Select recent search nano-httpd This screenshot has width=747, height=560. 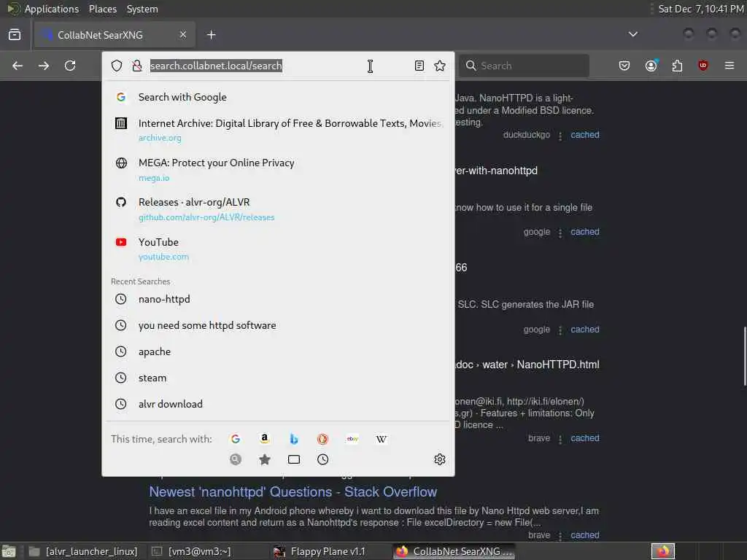[278, 299]
